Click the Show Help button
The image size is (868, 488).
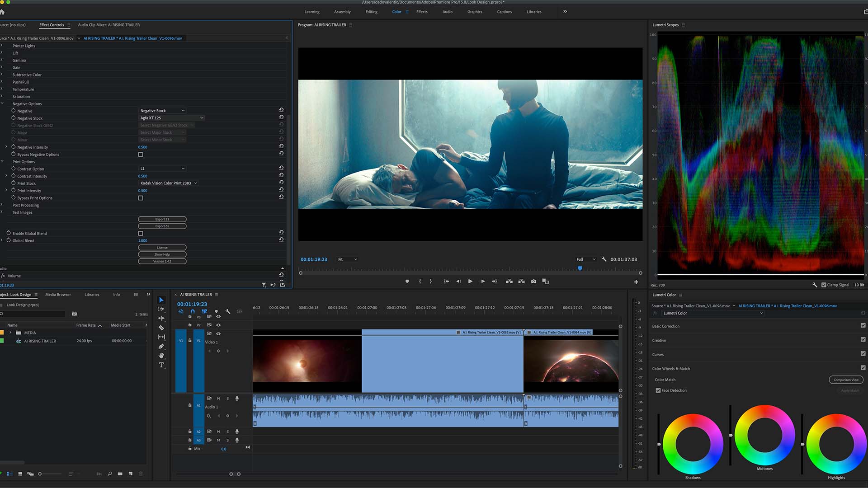pyautogui.click(x=162, y=254)
